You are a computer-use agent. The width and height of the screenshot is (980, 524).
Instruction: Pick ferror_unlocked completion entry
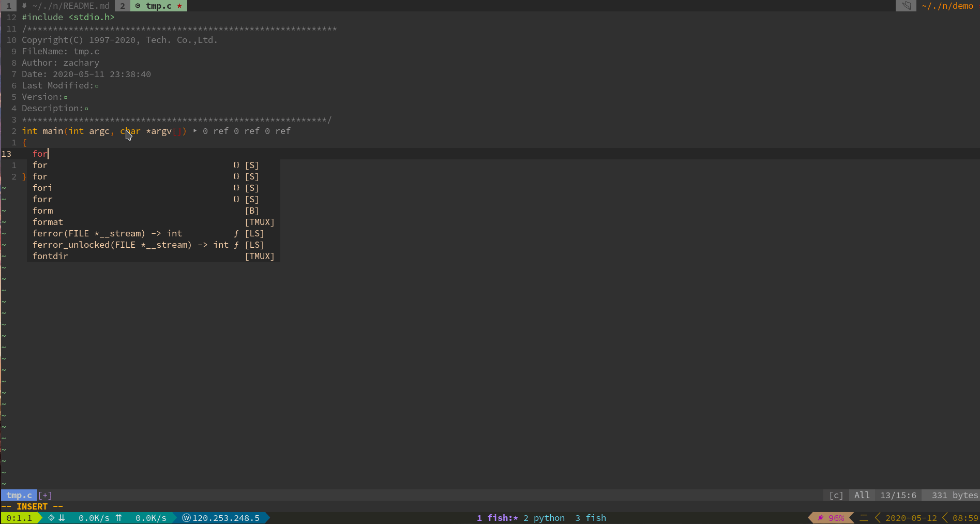[153, 245]
